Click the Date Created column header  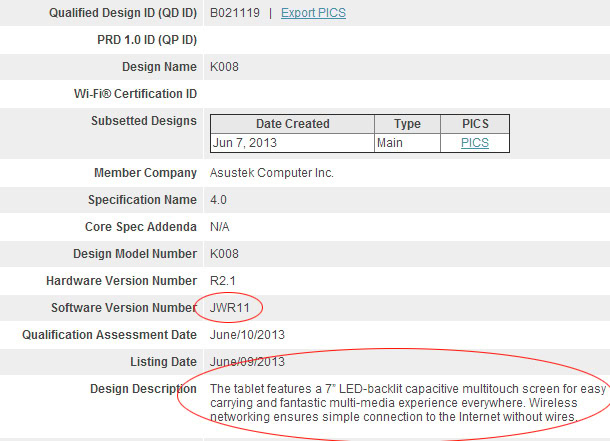tap(292, 124)
